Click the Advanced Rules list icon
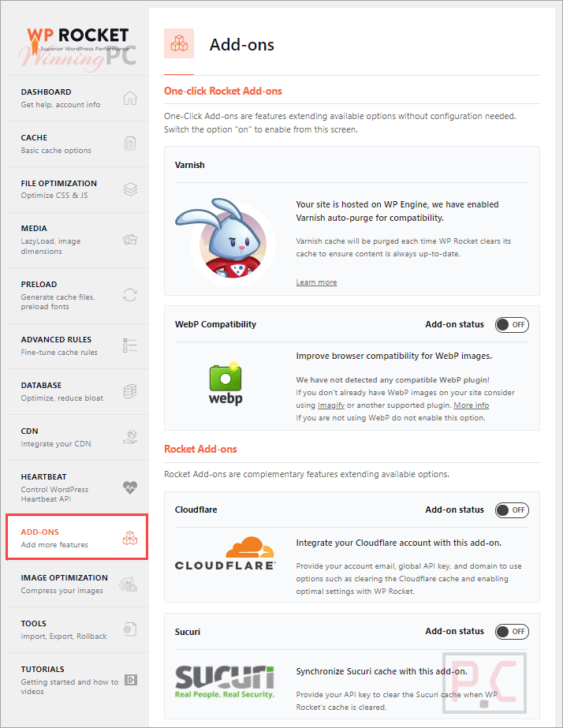563x728 pixels. click(x=130, y=345)
